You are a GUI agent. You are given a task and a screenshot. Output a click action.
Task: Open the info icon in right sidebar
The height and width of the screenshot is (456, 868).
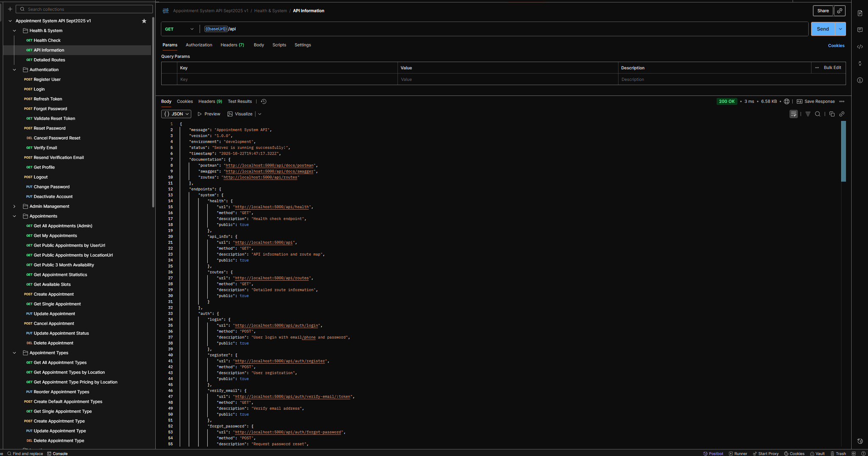[x=860, y=80]
